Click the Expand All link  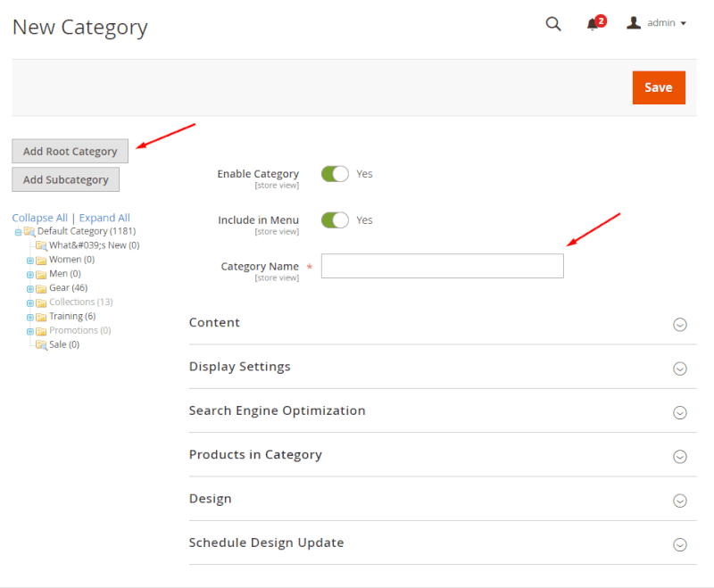104,217
